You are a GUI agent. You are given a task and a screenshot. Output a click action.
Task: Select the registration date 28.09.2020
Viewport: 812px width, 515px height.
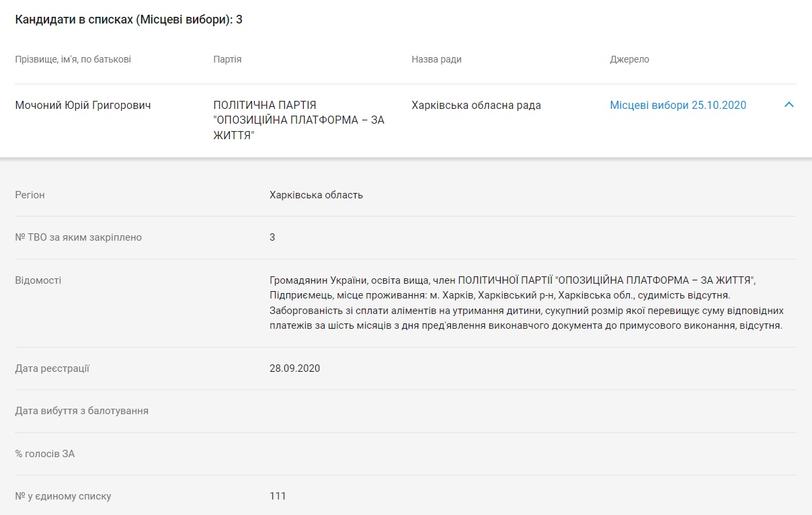tap(294, 368)
